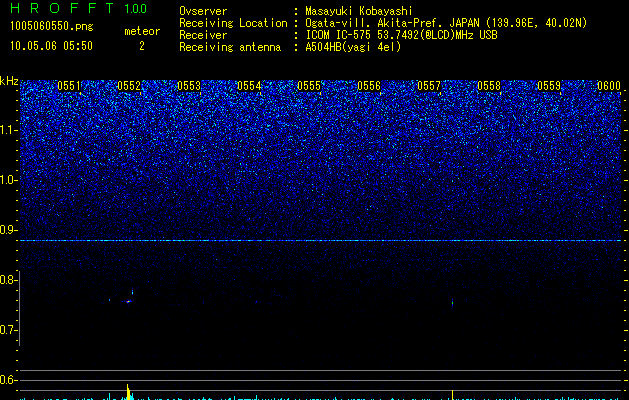
Task: Click the yellow intensity spike after 0557
Action: 452,395
